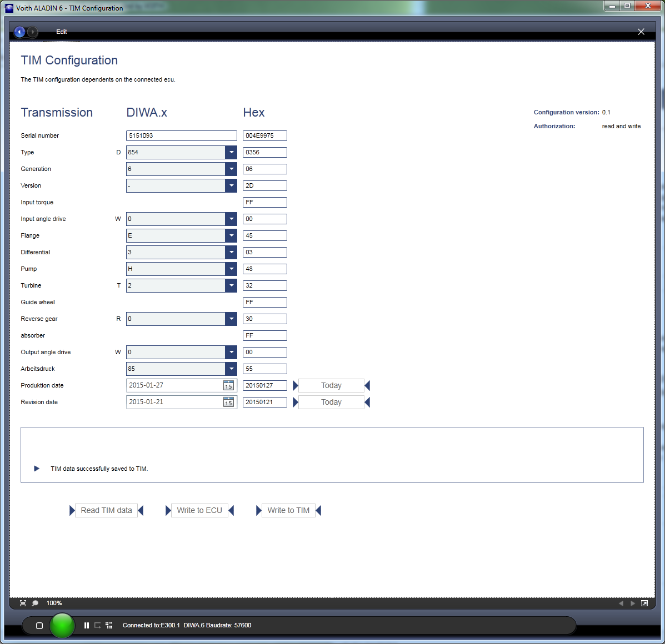Click the speech bubble comment icon
This screenshot has height=644, width=665.
pyautogui.click(x=35, y=603)
